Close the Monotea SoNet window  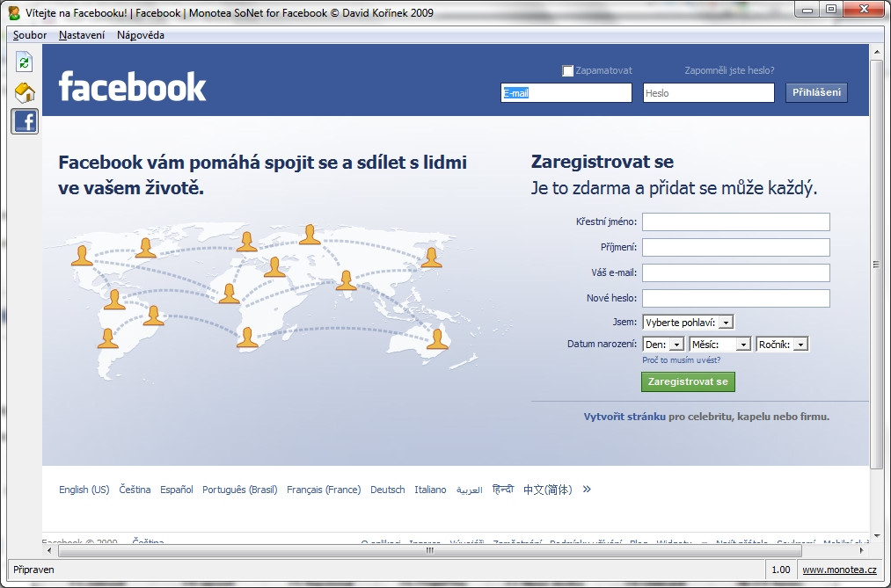(865, 10)
